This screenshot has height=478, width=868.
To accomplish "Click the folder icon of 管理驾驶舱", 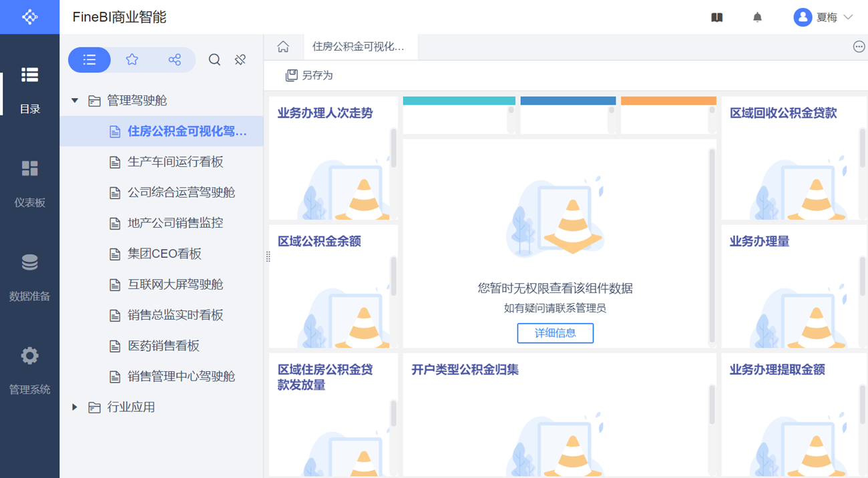I will tap(95, 101).
